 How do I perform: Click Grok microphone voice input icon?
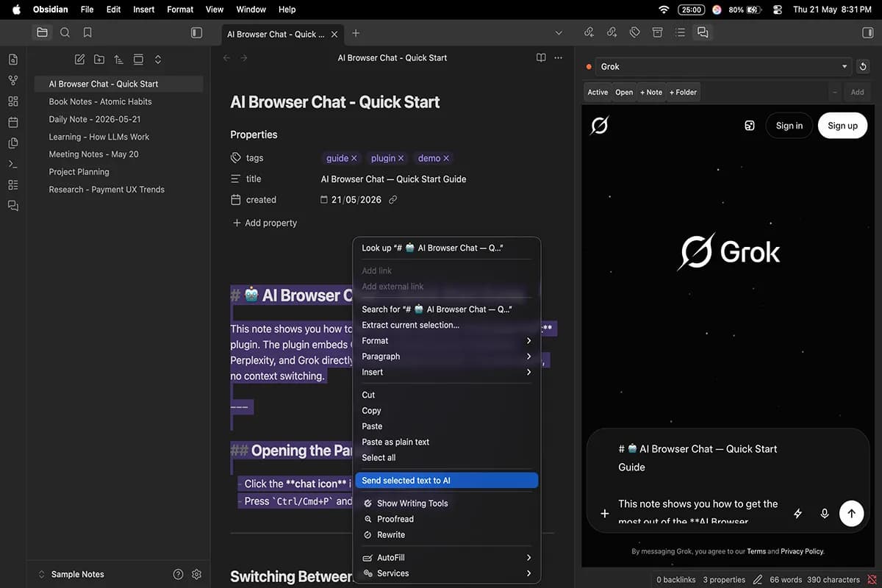[x=825, y=514]
